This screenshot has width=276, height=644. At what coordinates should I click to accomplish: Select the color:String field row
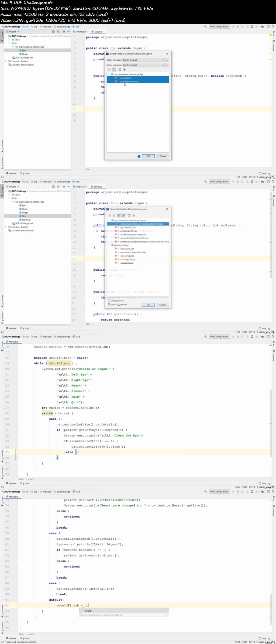coord(138,78)
